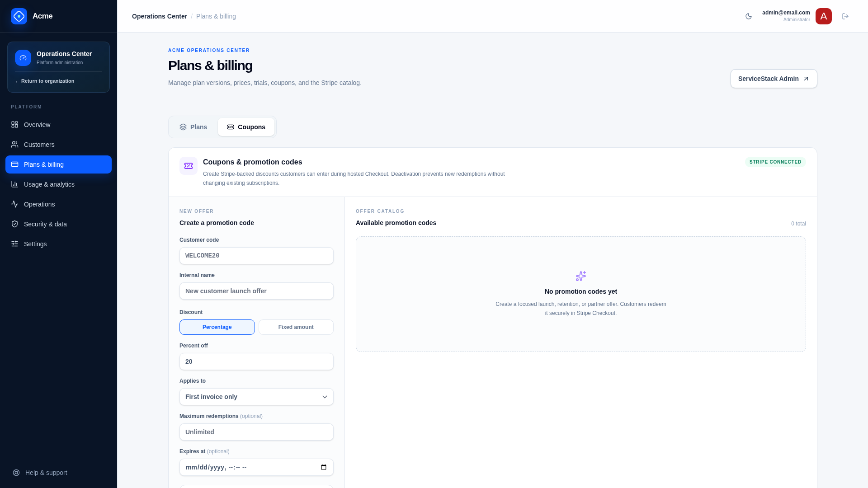Click the Security & data shield icon
The image size is (868, 488).
[x=15, y=224]
